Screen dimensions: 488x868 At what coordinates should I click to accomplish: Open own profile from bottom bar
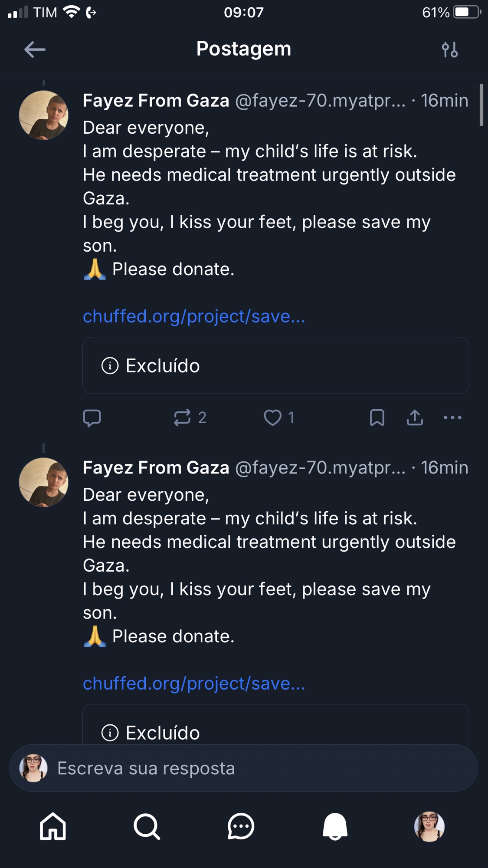pyautogui.click(x=429, y=826)
